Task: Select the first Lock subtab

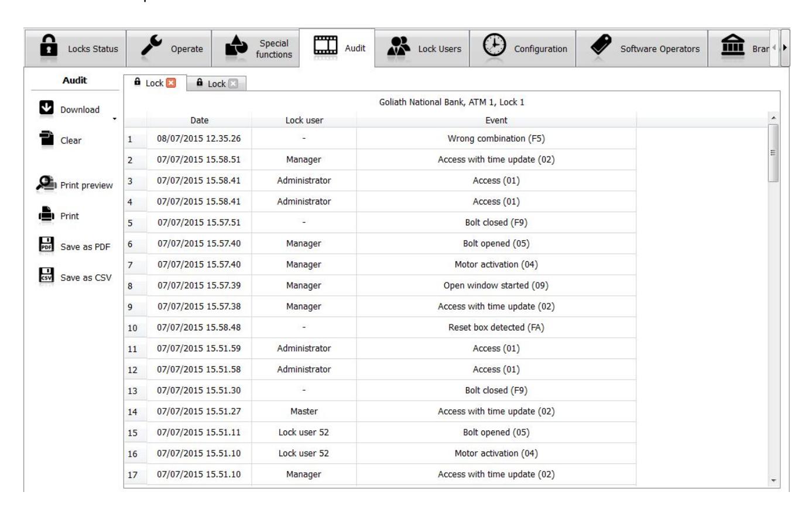Action: (x=155, y=83)
